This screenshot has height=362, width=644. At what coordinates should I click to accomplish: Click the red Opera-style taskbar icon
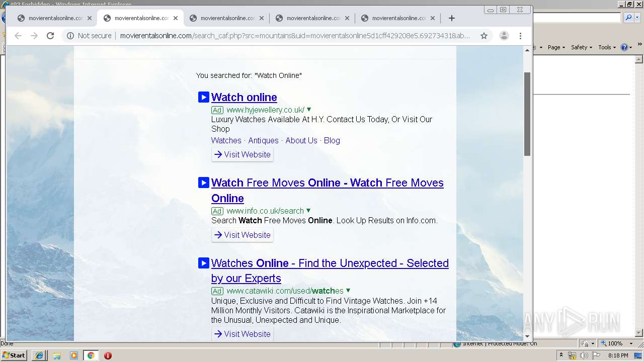coord(108,355)
